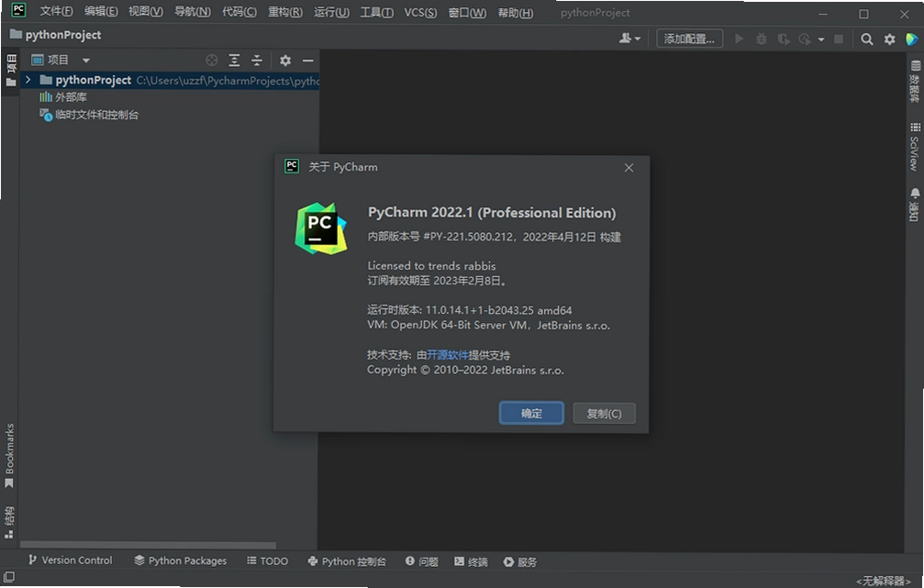The height and width of the screenshot is (588, 924).
Task: Click the Run with Coverage icon
Action: point(784,39)
